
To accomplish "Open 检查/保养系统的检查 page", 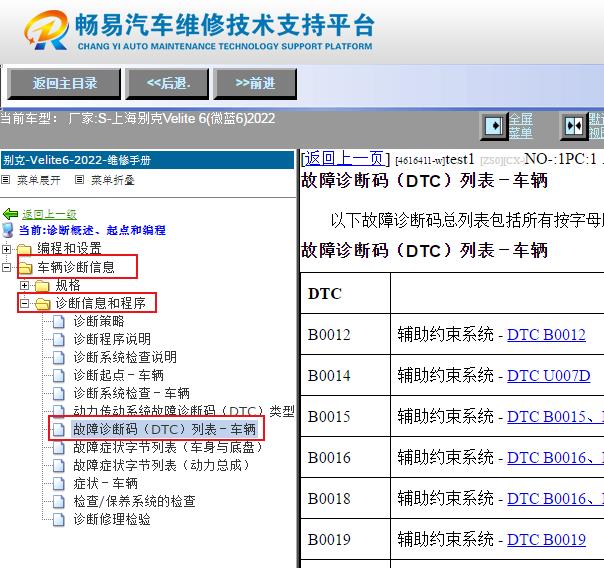I will [134, 501].
